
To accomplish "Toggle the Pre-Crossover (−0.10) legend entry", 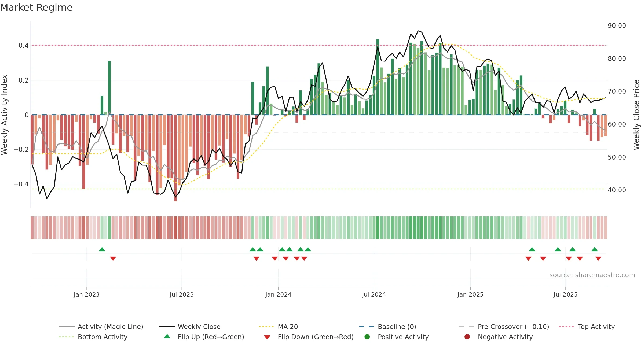I will [x=504, y=327].
